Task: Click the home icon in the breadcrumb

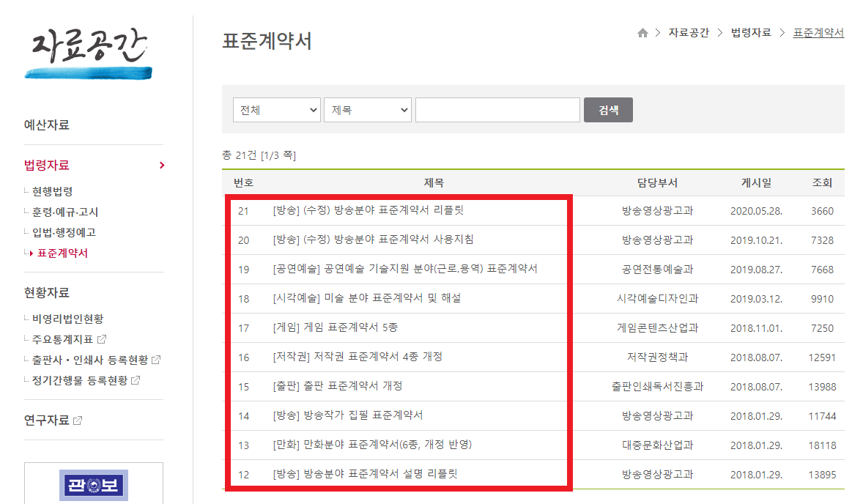Action: (x=643, y=33)
